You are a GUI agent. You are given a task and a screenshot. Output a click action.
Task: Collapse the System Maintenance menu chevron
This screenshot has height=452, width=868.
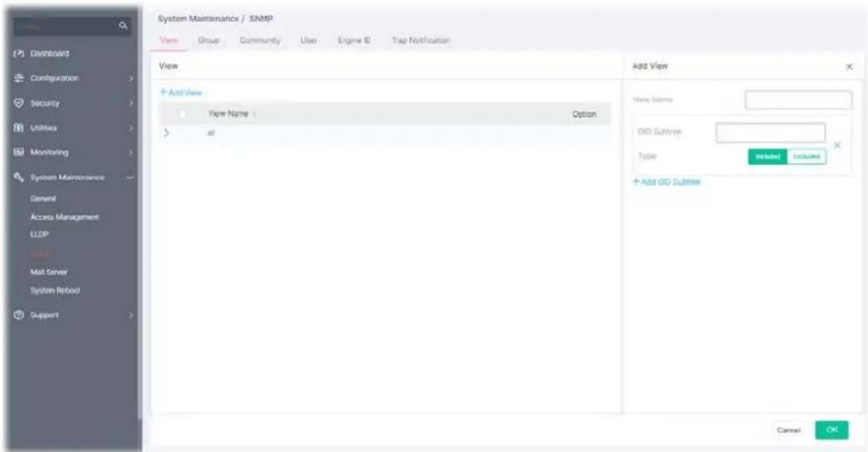[130, 178]
